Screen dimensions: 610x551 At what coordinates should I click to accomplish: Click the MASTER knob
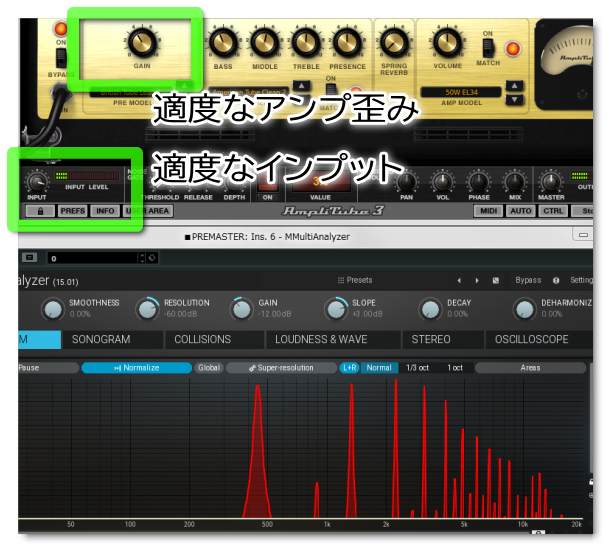click(551, 182)
